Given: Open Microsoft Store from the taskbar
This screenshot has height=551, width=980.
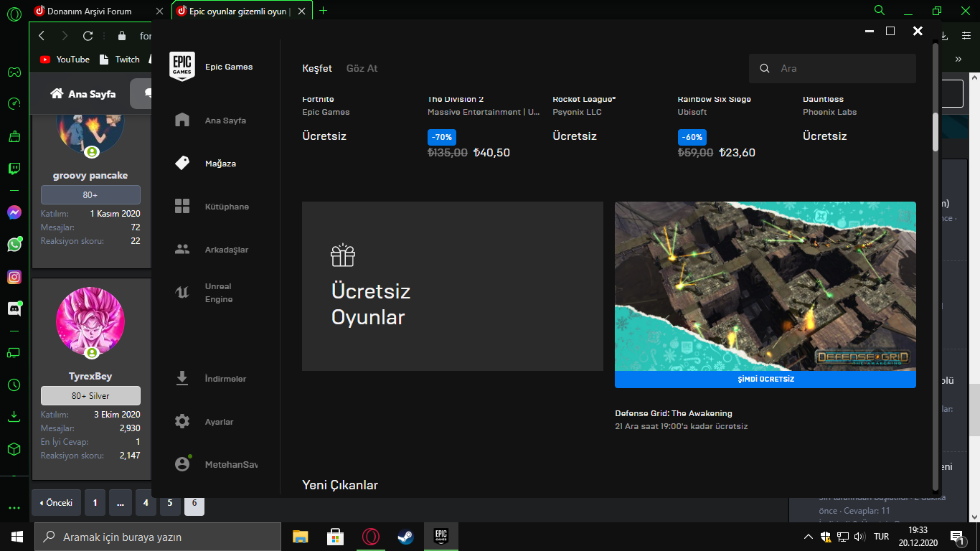Looking at the screenshot, I should click(x=335, y=537).
